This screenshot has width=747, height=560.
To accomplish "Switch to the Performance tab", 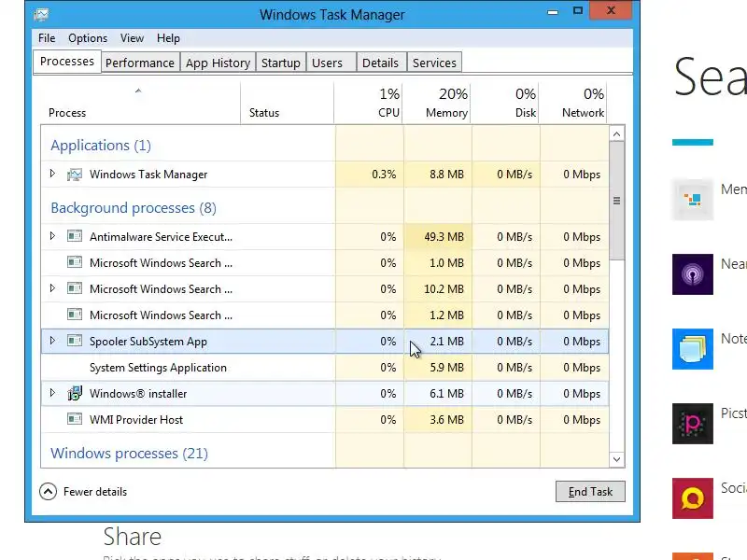I will [140, 63].
